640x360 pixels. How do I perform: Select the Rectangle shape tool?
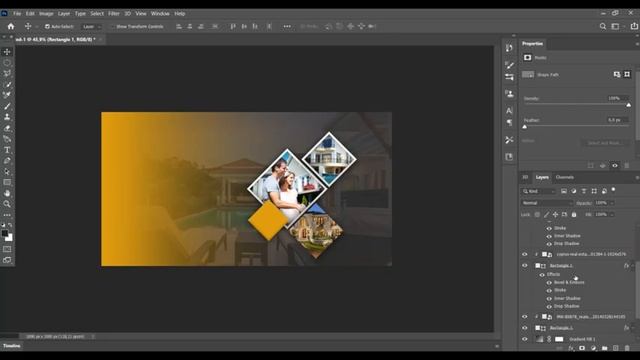[7, 182]
